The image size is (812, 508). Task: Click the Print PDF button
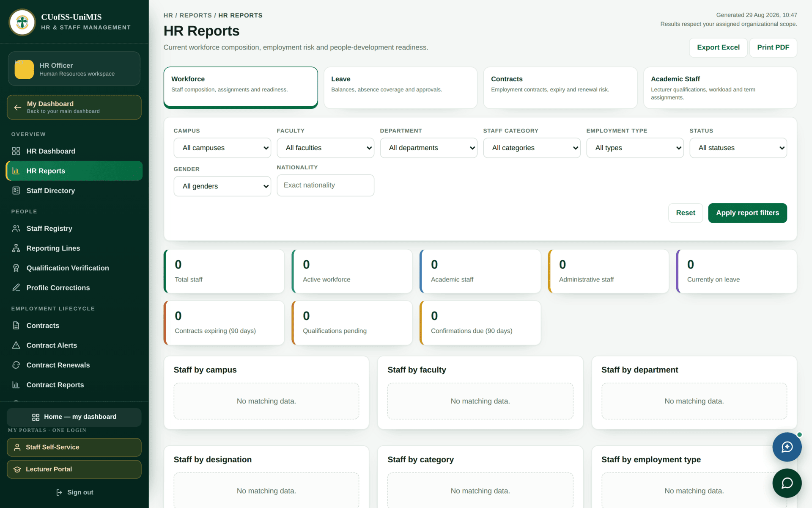tap(773, 47)
